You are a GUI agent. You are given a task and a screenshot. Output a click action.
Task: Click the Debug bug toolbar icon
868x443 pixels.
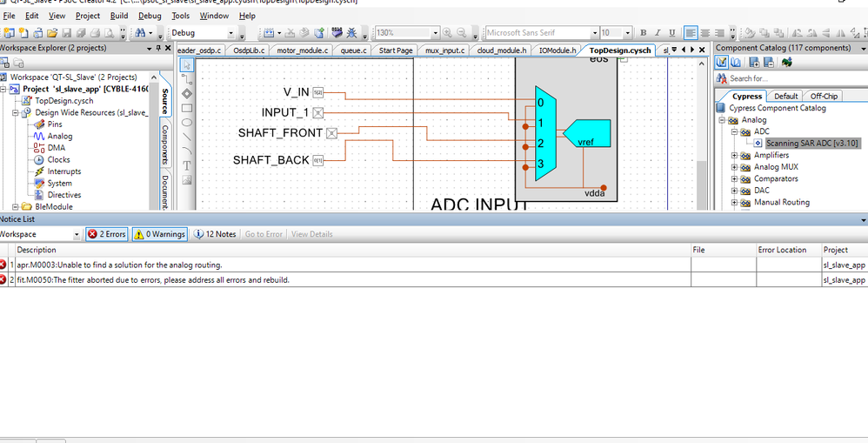(x=351, y=33)
